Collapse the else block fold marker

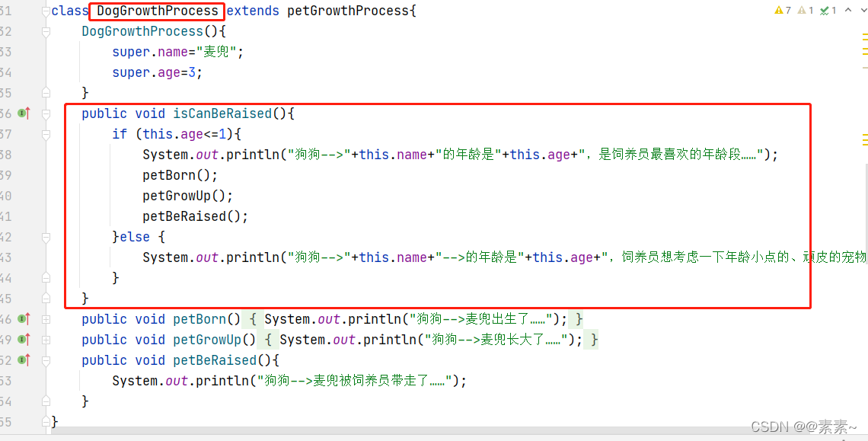(x=46, y=237)
